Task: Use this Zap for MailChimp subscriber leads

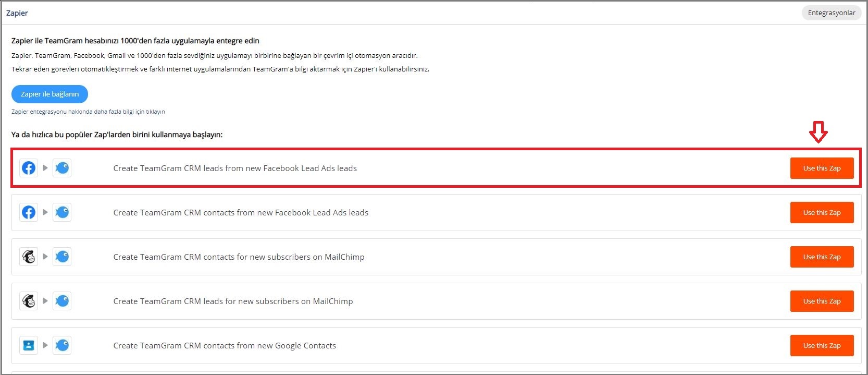Action: click(x=822, y=301)
